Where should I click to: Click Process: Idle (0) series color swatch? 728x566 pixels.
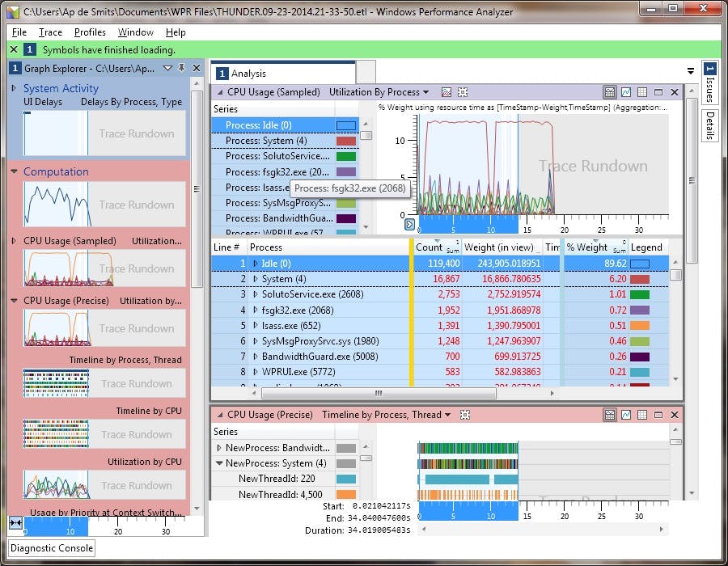[x=346, y=125]
